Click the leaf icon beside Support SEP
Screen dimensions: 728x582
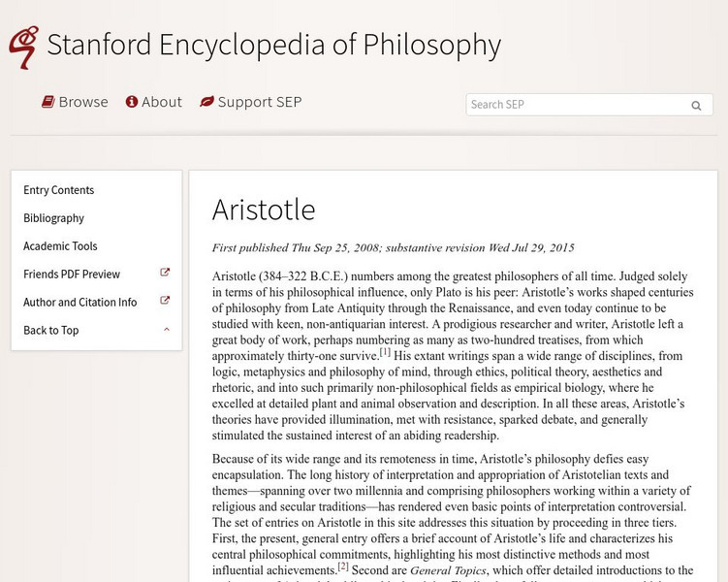pyautogui.click(x=206, y=102)
